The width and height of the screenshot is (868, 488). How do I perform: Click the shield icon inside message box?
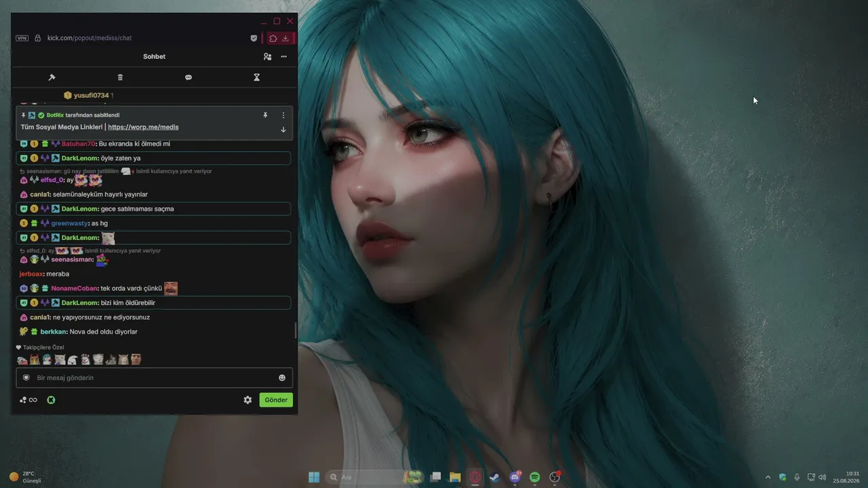[x=26, y=378]
